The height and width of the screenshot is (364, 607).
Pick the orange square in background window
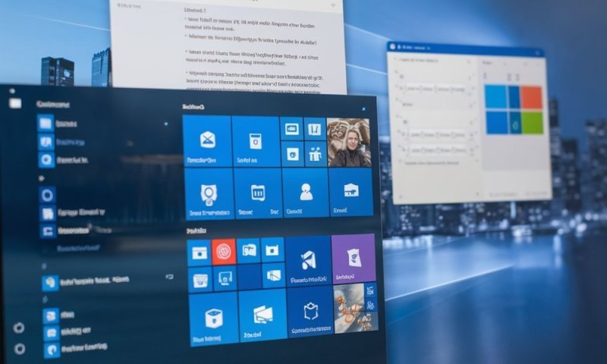click(531, 97)
